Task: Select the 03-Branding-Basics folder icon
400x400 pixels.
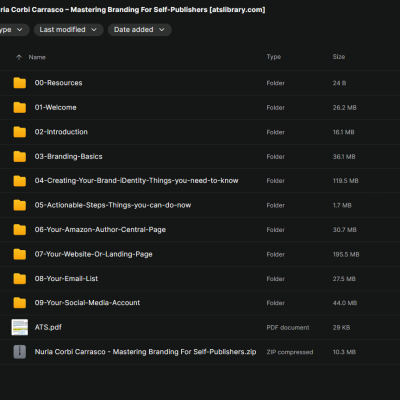Action: [x=20, y=156]
